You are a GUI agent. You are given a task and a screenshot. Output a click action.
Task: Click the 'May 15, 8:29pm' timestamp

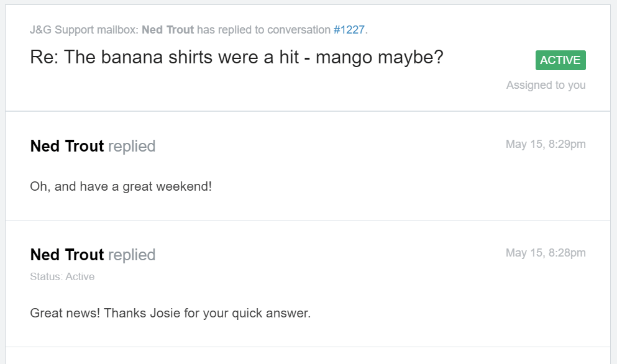tap(546, 145)
